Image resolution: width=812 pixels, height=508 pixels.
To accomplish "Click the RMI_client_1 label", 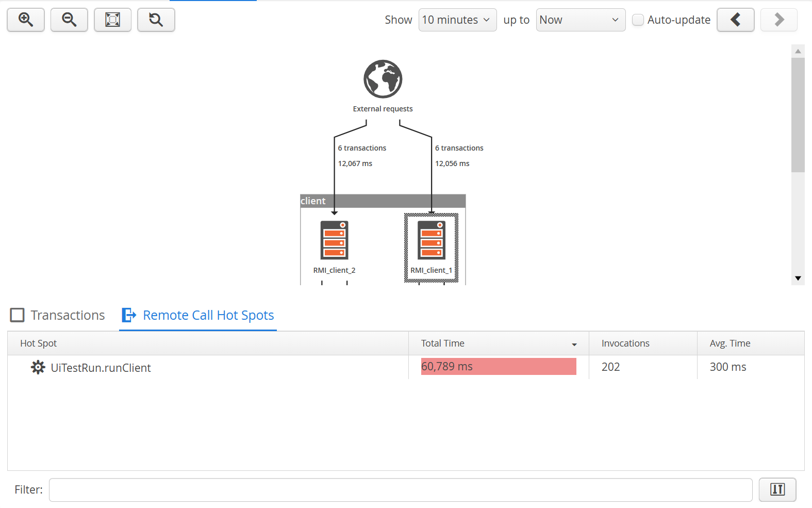I will coord(432,270).
